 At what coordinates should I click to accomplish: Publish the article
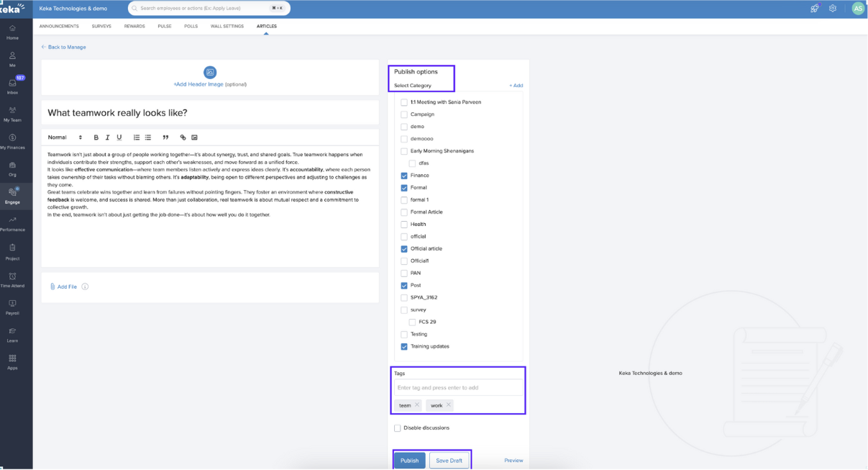tap(409, 461)
